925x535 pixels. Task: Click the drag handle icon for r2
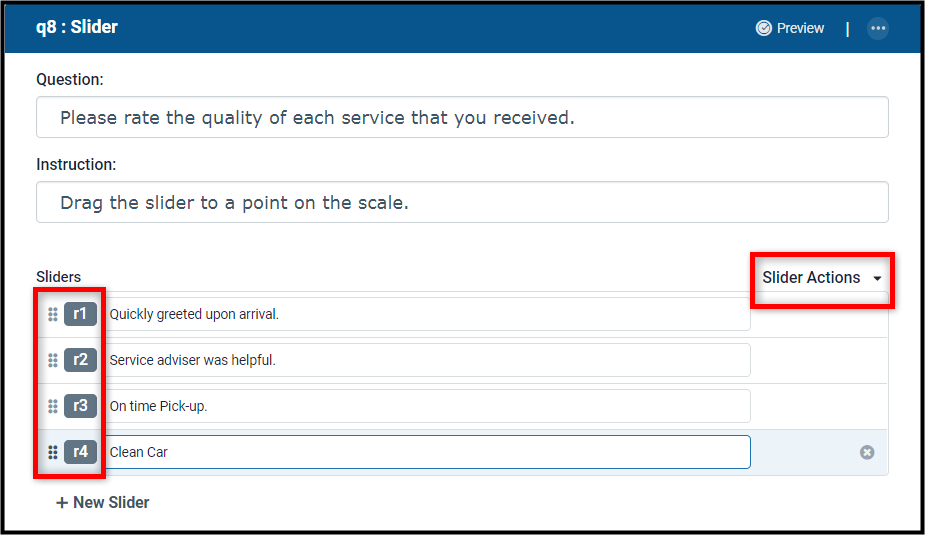(53, 360)
